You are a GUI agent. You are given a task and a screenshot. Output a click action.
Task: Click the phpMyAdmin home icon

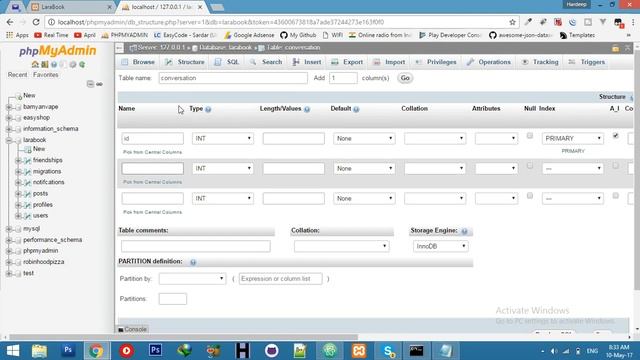click(x=35, y=64)
